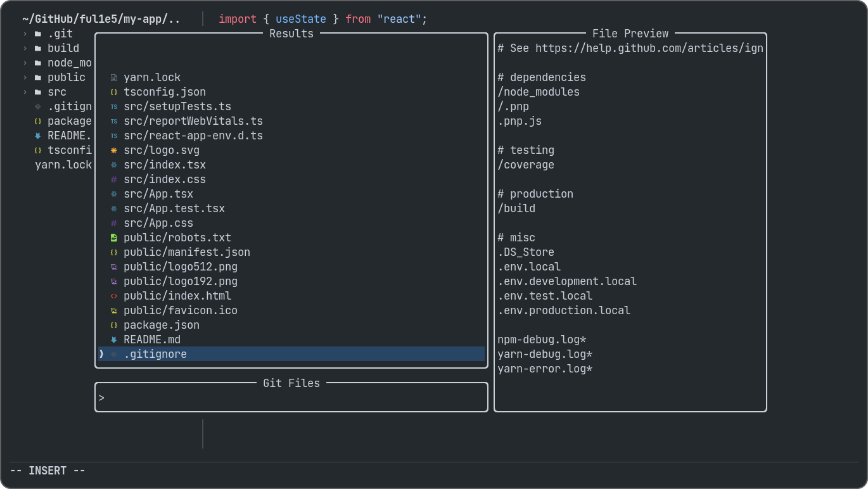
Task: Click the TypeScript icon beside src/setupTests.ts
Action: click(114, 107)
